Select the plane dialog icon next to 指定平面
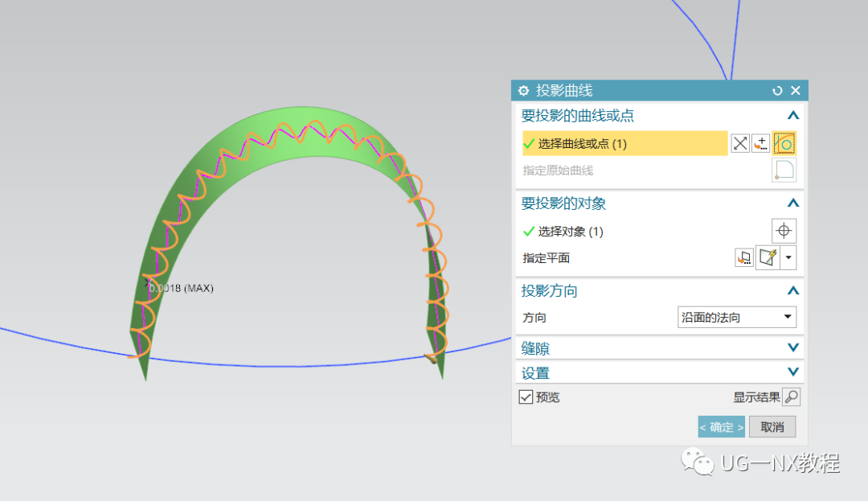 coord(743,257)
